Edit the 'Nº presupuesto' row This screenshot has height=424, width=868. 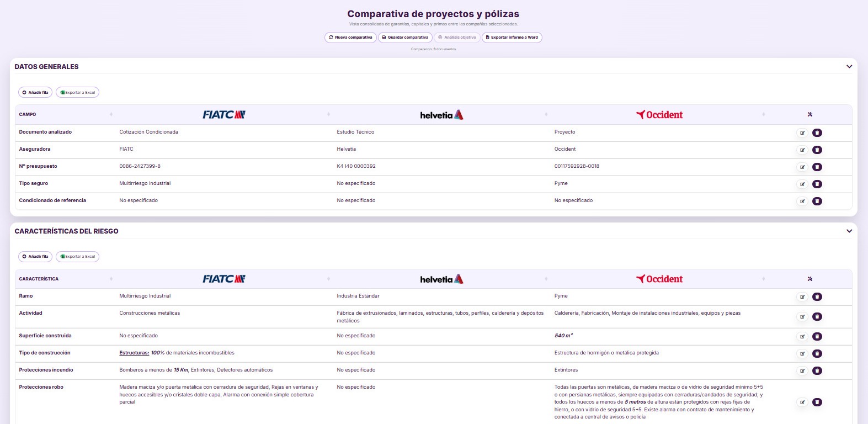pos(802,167)
